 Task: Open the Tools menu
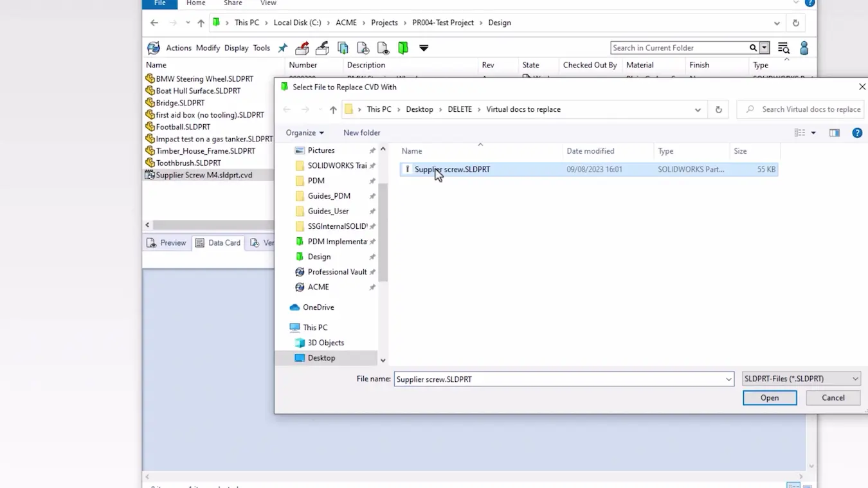(261, 48)
